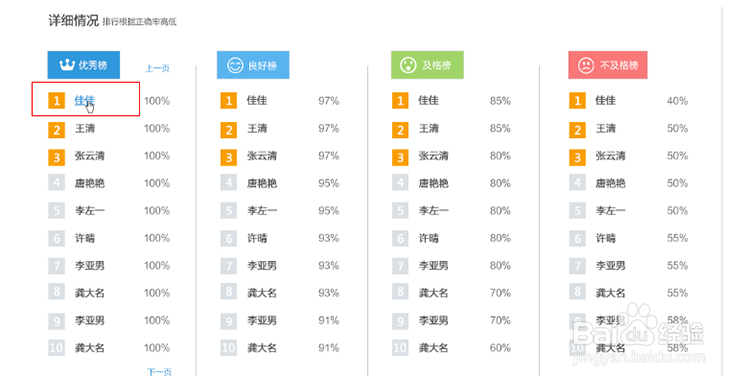Viewport: 747px width, 383px height.
Task: Click 李左一 with 95% in 良好榜
Action: point(262,211)
